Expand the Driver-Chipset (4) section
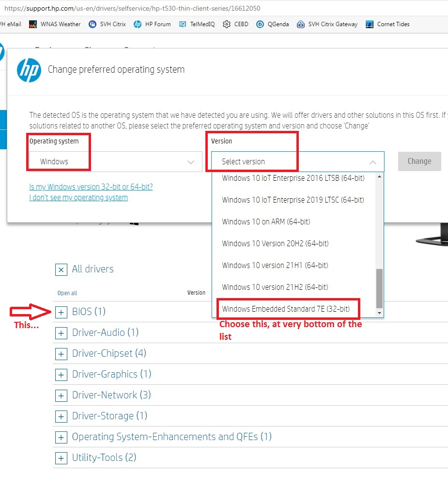 pyautogui.click(x=61, y=354)
